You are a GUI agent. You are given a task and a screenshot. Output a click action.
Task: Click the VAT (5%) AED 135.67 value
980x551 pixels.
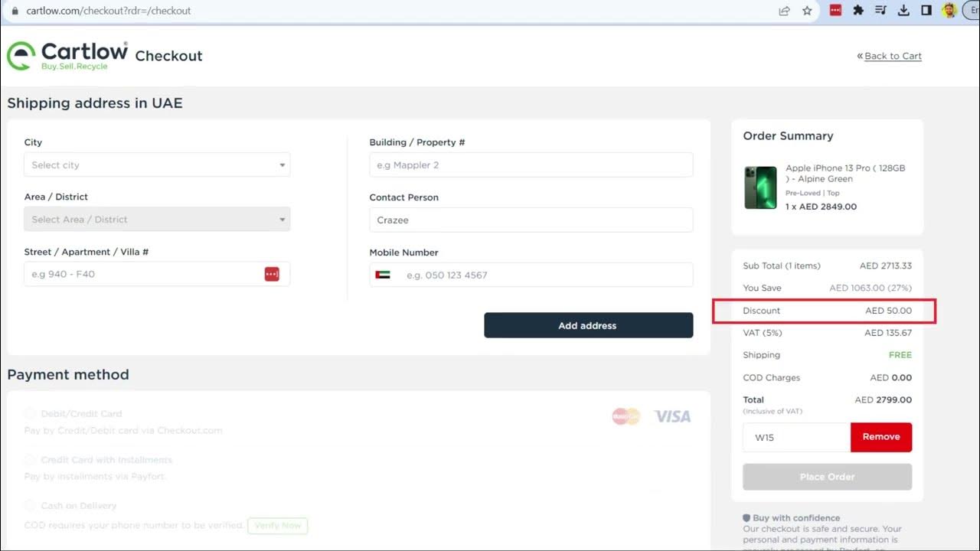tap(888, 333)
